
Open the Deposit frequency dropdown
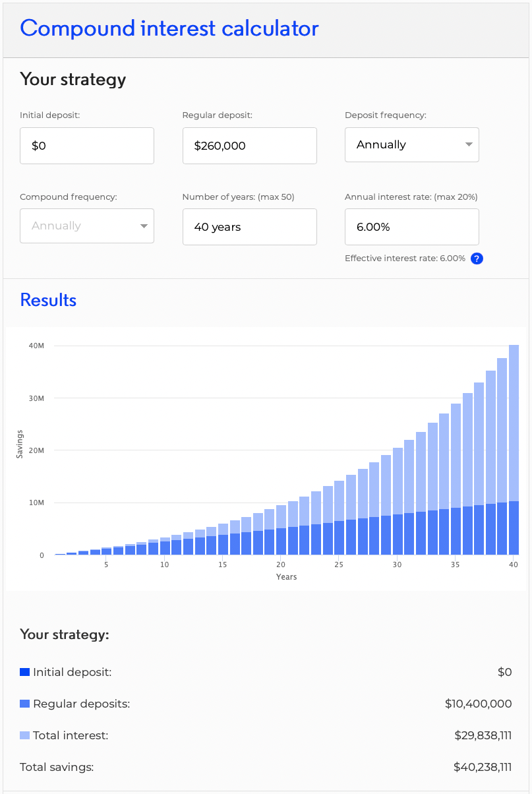pos(412,144)
